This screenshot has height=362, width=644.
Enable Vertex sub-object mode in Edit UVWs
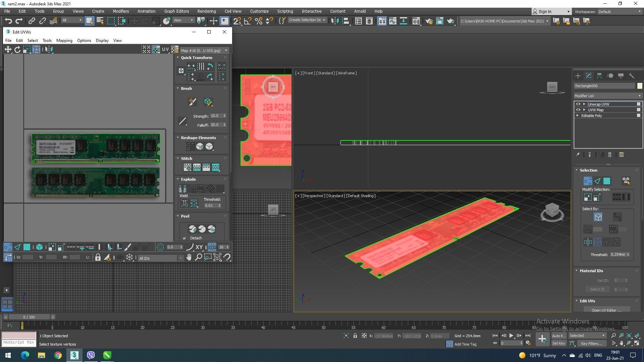pyautogui.click(x=8, y=247)
